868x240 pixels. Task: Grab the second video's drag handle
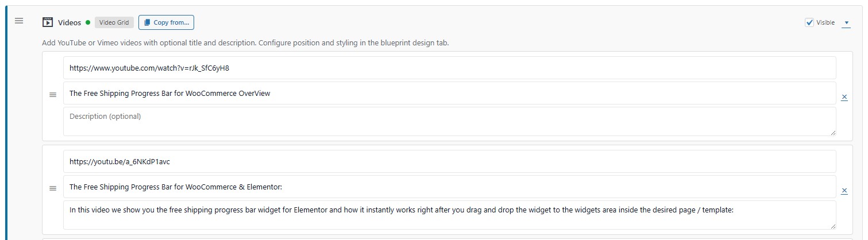53,188
